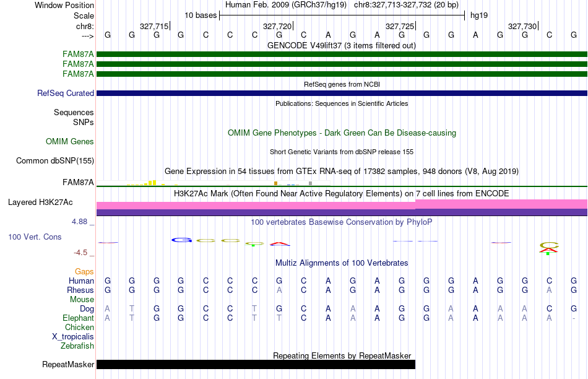Viewport: 588px width, 379px height.
Task: Select the X_tropicalis alignment row label
Action: tap(73, 337)
